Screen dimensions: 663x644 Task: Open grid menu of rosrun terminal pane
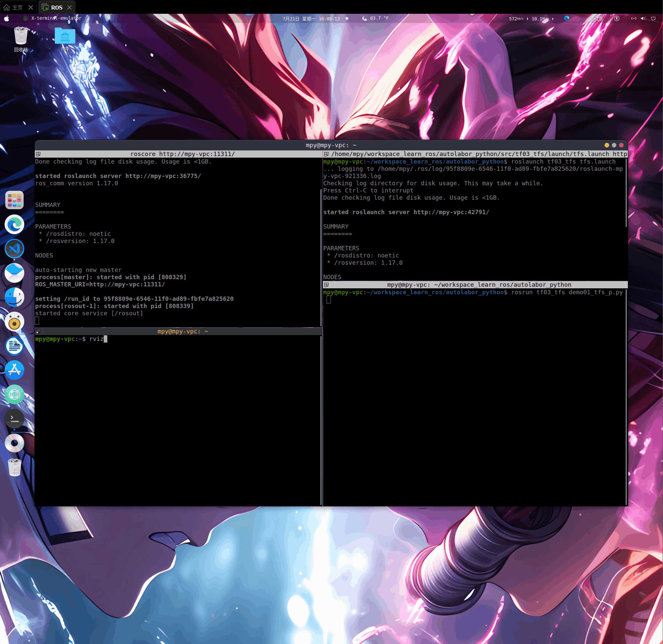pyautogui.click(x=327, y=285)
